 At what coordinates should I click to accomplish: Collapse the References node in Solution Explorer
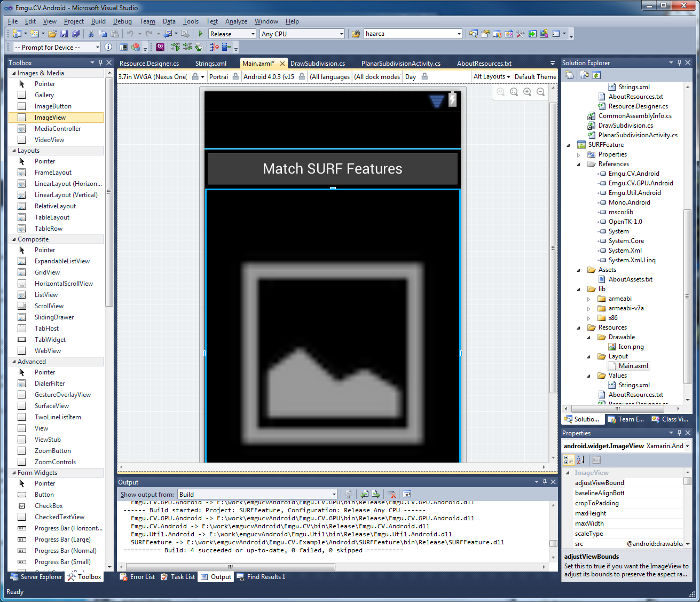578,165
